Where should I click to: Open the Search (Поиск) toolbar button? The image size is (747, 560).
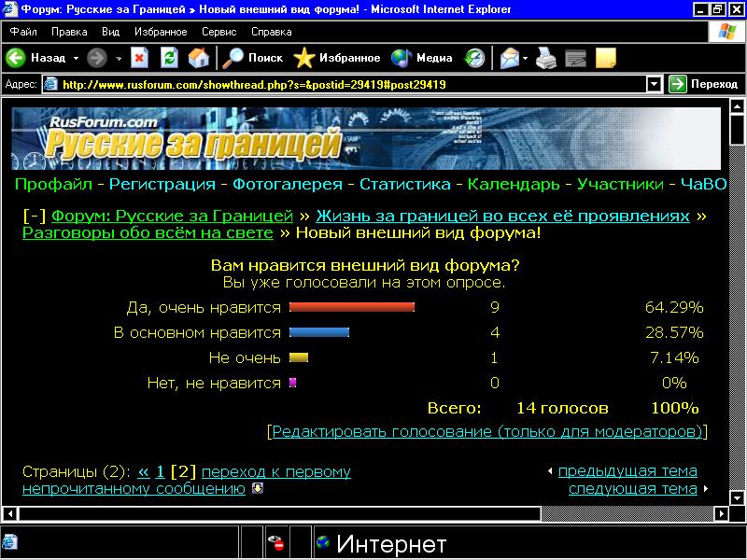pyautogui.click(x=253, y=58)
